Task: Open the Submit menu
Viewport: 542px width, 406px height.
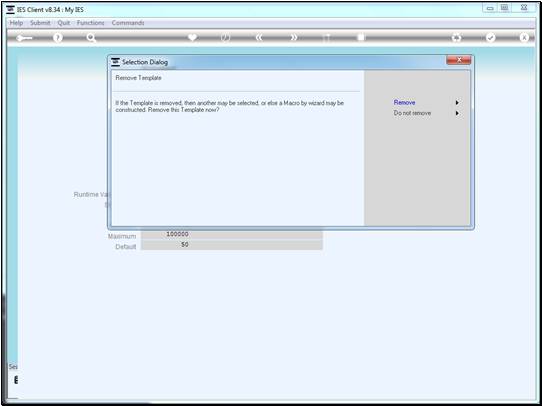Action: [x=40, y=23]
